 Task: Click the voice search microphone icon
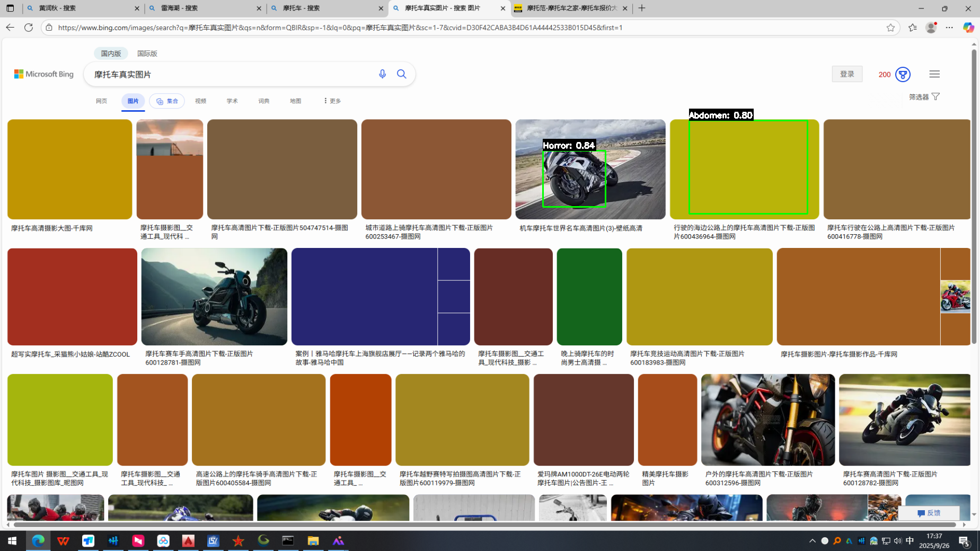coord(382,74)
